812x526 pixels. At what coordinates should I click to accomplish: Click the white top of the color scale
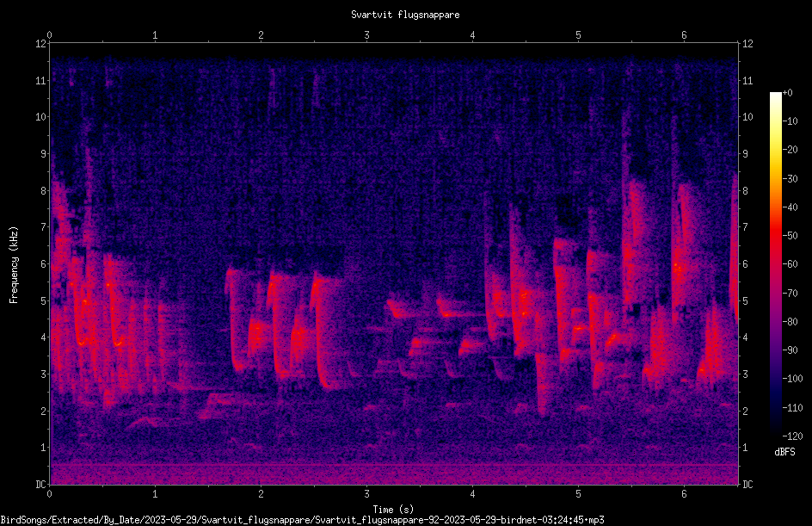click(775, 96)
